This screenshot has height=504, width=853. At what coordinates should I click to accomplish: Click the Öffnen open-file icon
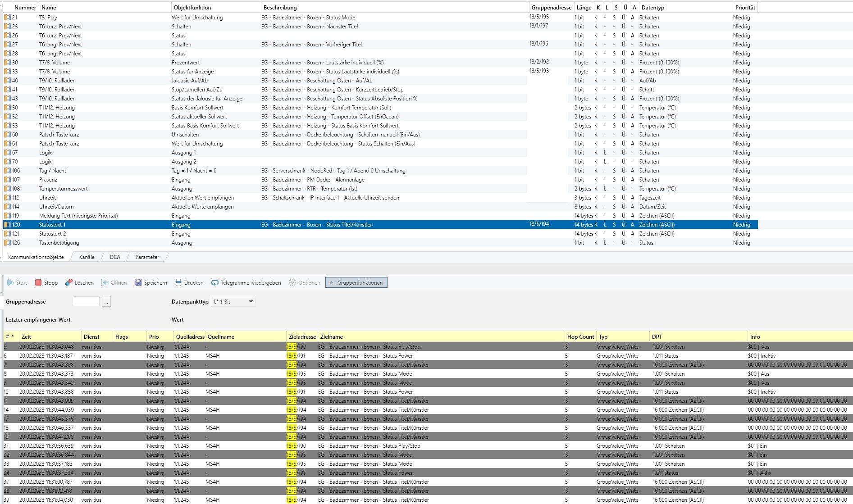pyautogui.click(x=105, y=283)
